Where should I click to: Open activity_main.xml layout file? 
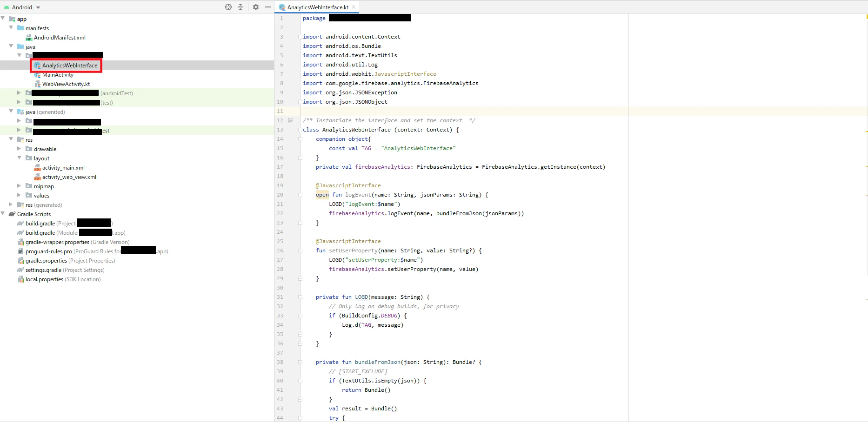(x=63, y=168)
